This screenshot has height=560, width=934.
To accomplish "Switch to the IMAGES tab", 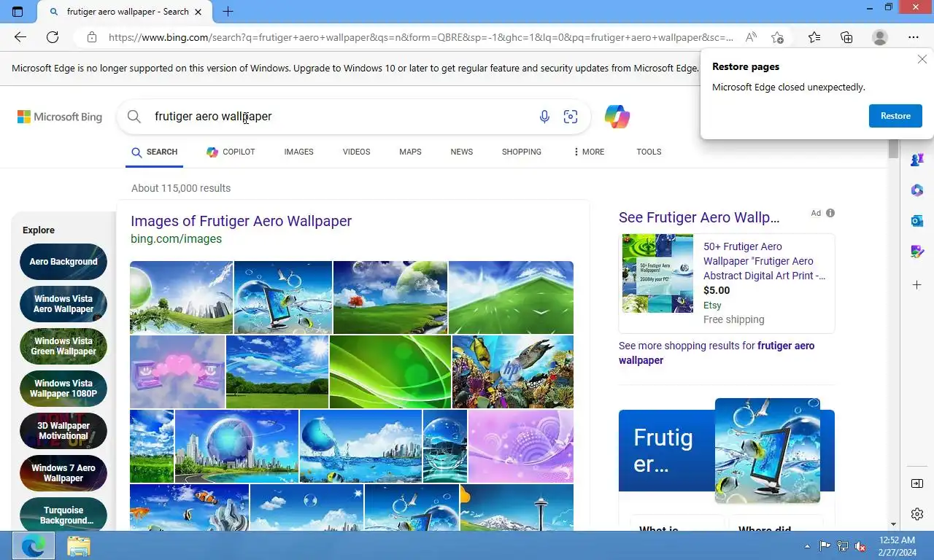I will point(298,152).
